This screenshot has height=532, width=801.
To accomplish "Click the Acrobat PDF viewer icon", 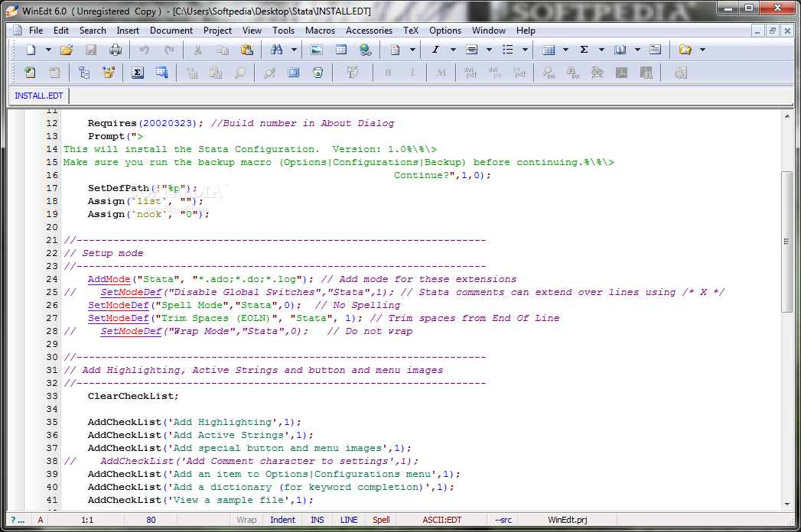I will (622, 73).
